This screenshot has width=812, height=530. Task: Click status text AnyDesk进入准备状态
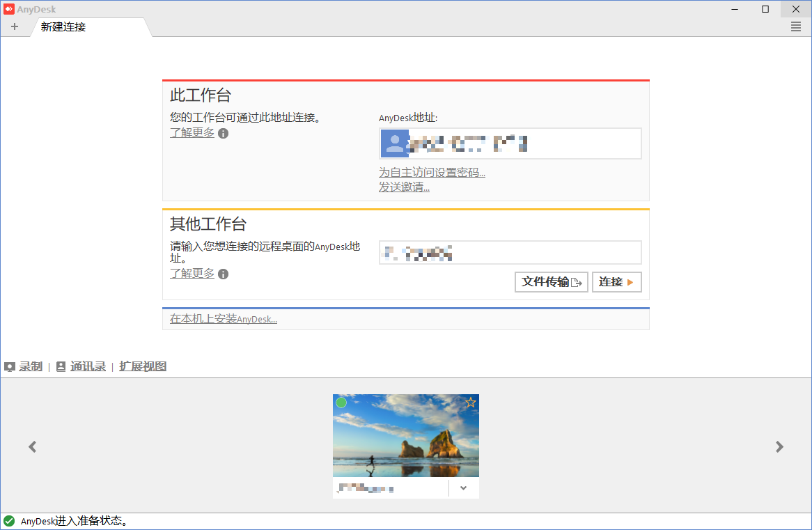click(74, 521)
